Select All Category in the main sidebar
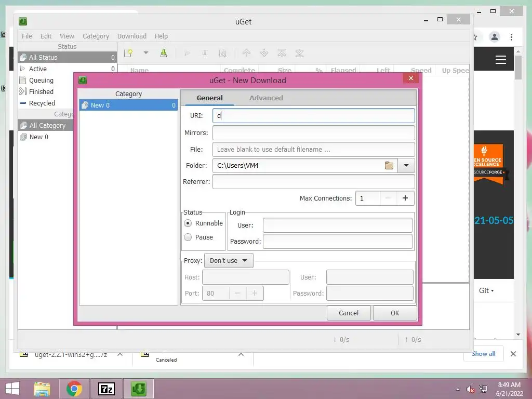The width and height of the screenshot is (532, 399). [x=46, y=126]
